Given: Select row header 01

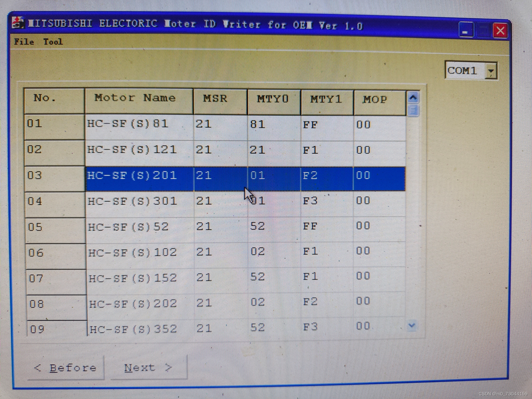Looking at the screenshot, I should (54, 127).
